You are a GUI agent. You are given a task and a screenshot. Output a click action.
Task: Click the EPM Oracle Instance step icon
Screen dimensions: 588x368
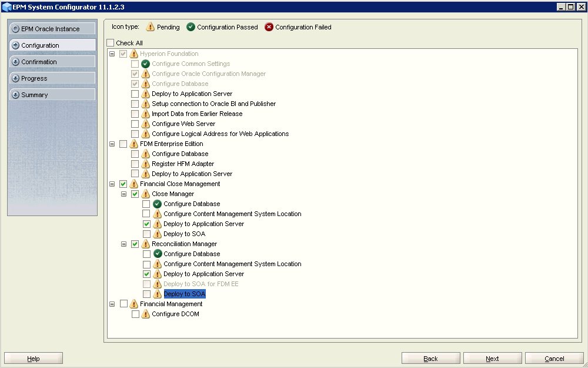click(x=15, y=29)
